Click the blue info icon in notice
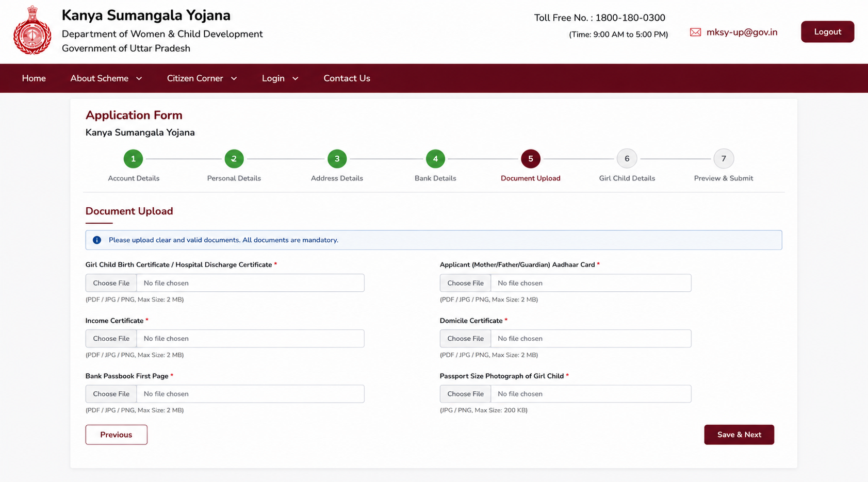The width and height of the screenshot is (868, 482). [97, 240]
